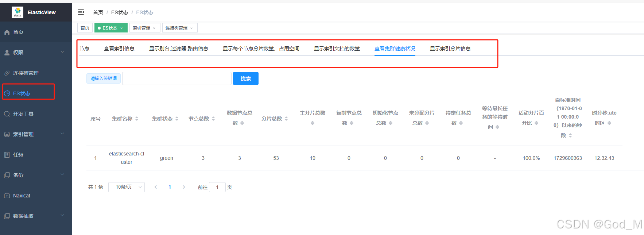This screenshot has width=644, height=235.
Task: Click the elasticsearch-cluster name cell
Action: pyautogui.click(x=127, y=158)
